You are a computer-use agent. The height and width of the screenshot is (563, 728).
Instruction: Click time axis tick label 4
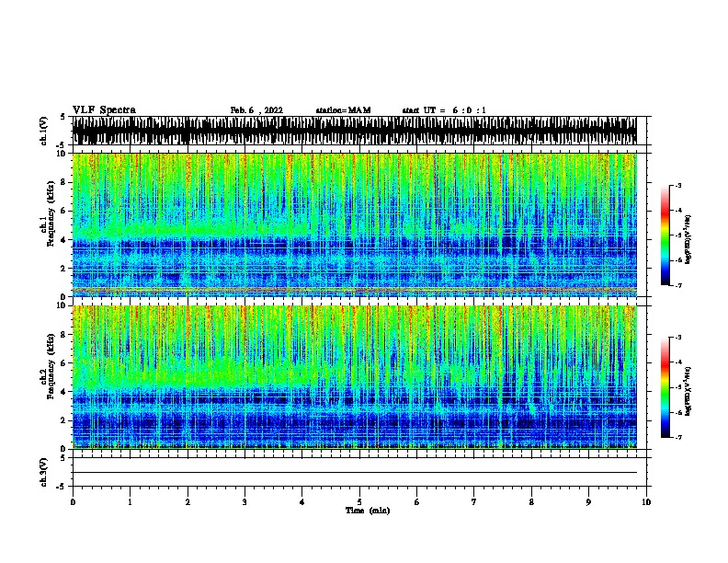coord(302,502)
